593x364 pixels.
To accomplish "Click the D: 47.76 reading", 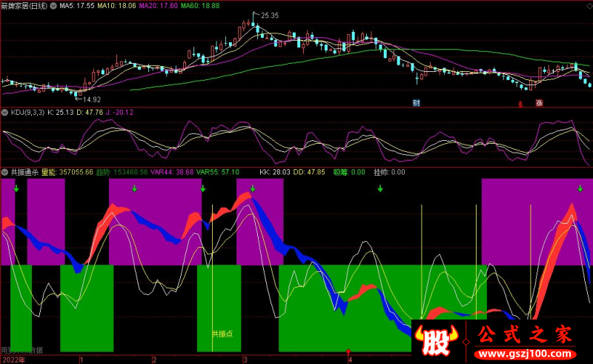I will coord(90,113).
